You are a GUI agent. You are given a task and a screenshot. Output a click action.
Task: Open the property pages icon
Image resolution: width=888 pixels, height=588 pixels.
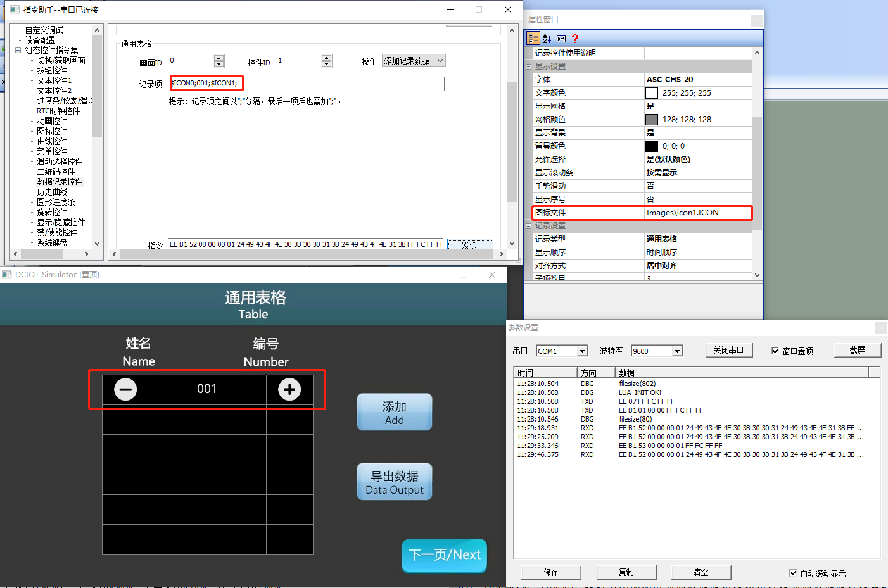561,39
